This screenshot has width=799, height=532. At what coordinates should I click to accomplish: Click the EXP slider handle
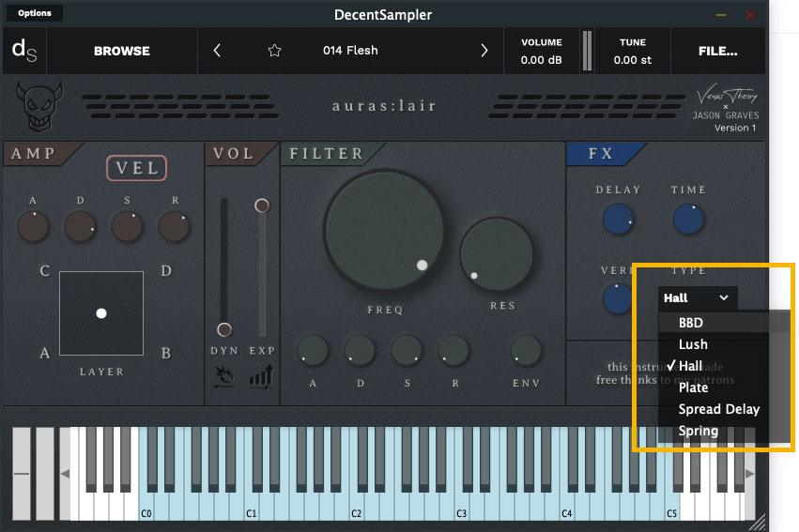(x=262, y=205)
